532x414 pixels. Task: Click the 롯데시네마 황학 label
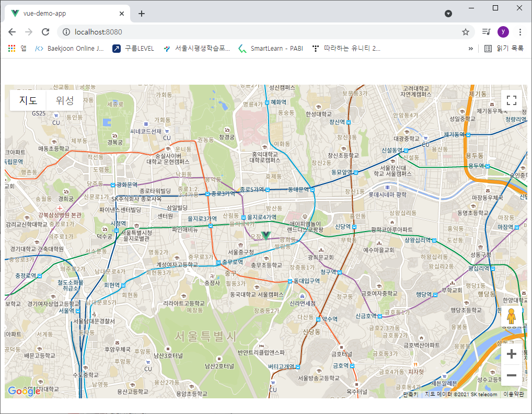tap(387, 195)
